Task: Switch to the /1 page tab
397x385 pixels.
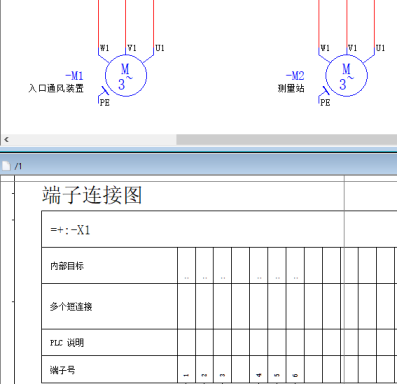Action: (18, 166)
